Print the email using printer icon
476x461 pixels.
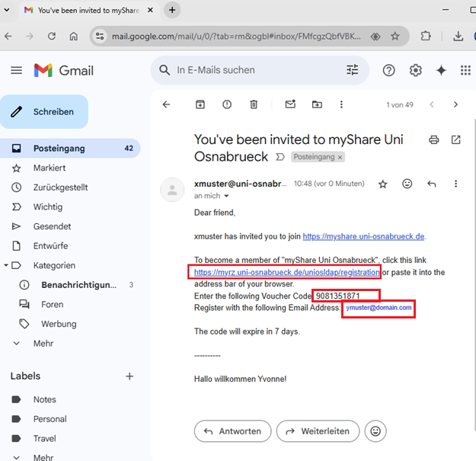point(434,139)
